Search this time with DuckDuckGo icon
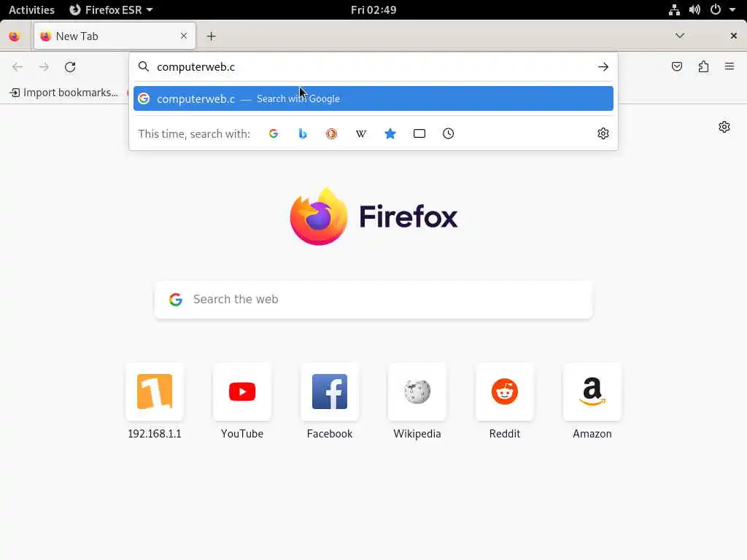 332,134
